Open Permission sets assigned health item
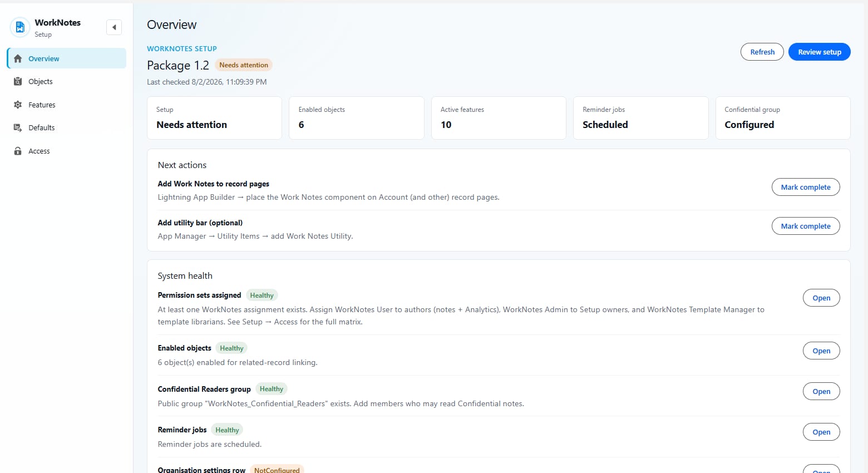The width and height of the screenshot is (868, 473). point(821,298)
